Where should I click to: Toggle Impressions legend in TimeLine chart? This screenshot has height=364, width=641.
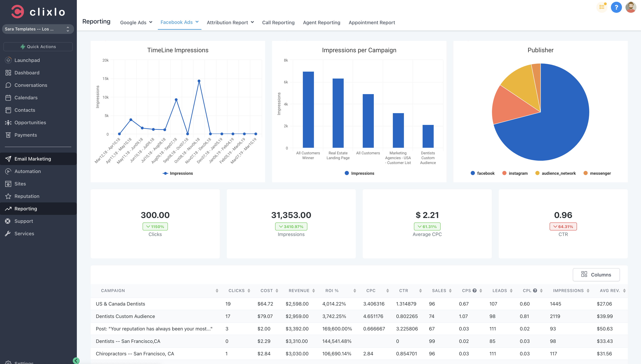(x=178, y=173)
